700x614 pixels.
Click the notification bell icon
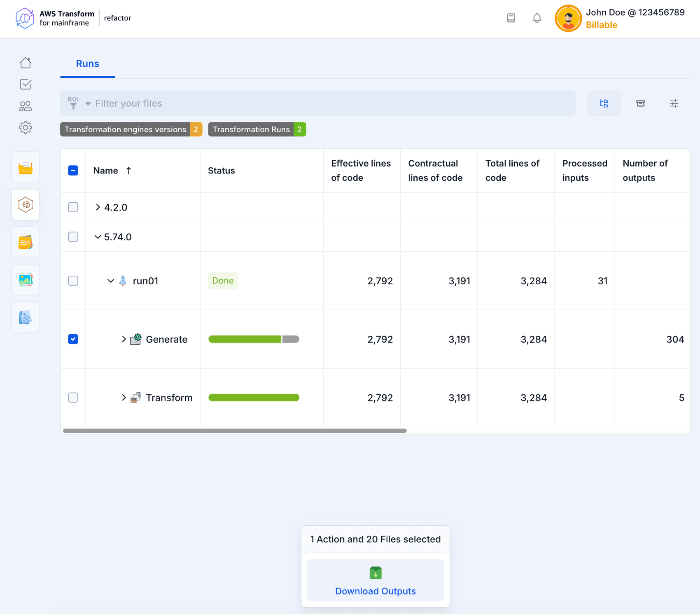tap(537, 18)
